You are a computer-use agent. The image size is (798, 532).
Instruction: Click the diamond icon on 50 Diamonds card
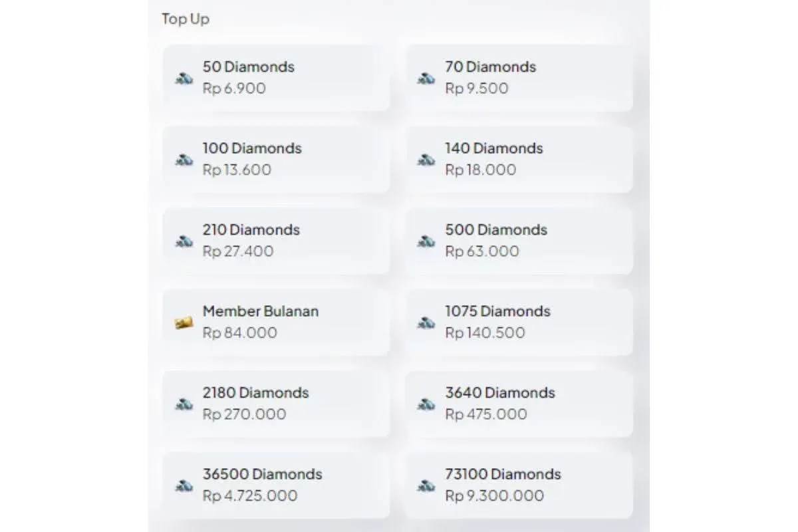click(x=183, y=78)
